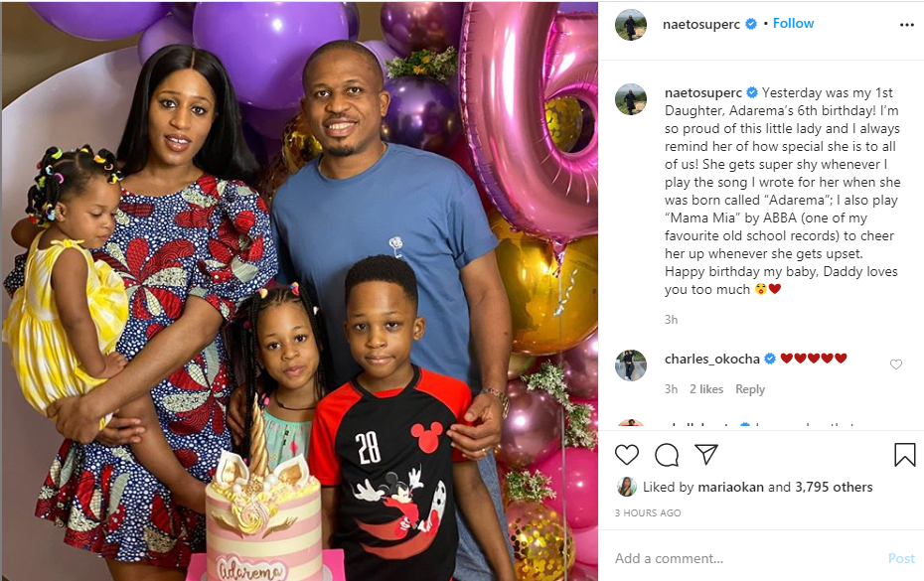The width and height of the screenshot is (924, 581).
Task: View the 2 likes on charles_okocha's comment
Action: pyautogui.click(x=706, y=389)
